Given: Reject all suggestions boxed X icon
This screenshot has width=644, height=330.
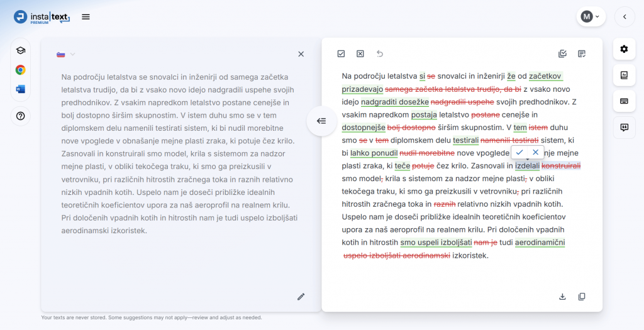Looking at the screenshot, I should [x=360, y=54].
